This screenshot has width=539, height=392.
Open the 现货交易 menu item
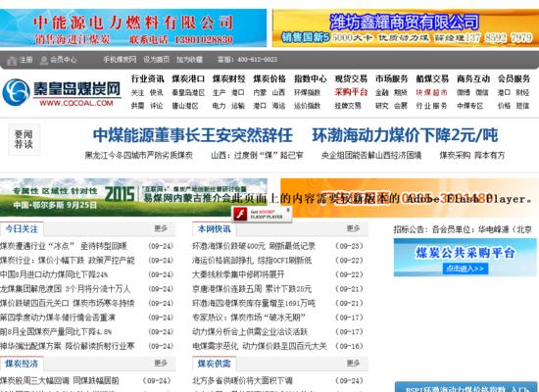[x=351, y=78]
